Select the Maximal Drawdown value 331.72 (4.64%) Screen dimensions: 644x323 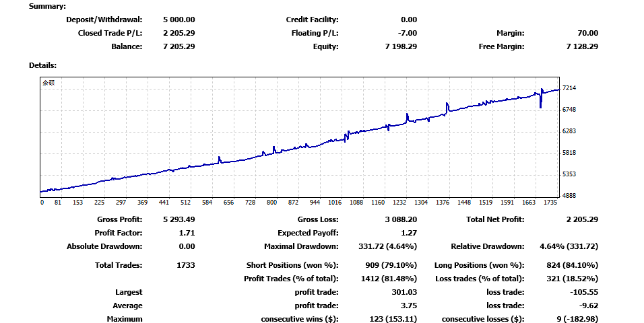(x=388, y=247)
